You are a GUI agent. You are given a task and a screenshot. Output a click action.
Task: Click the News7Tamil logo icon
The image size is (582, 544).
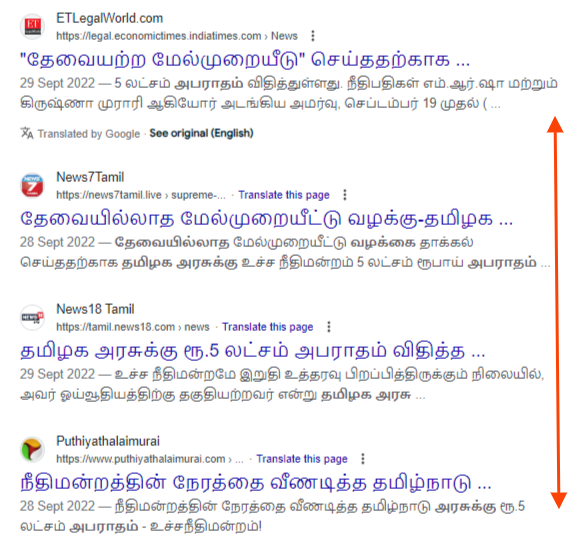tap(32, 186)
